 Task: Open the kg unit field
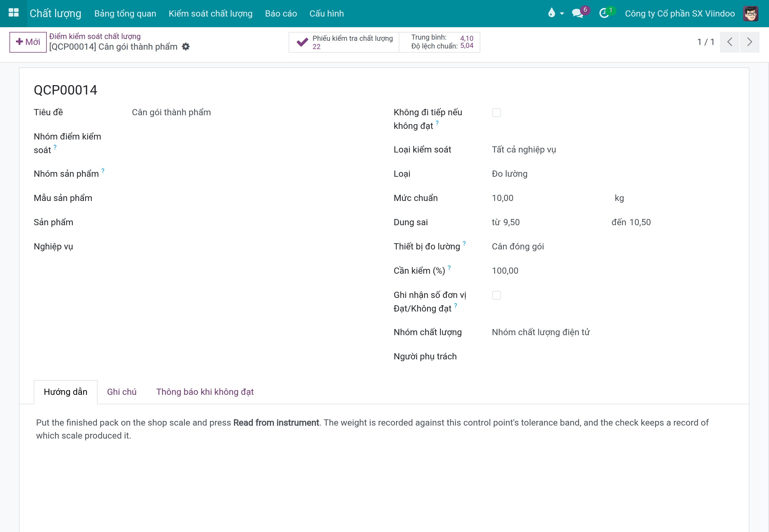pyautogui.click(x=619, y=198)
